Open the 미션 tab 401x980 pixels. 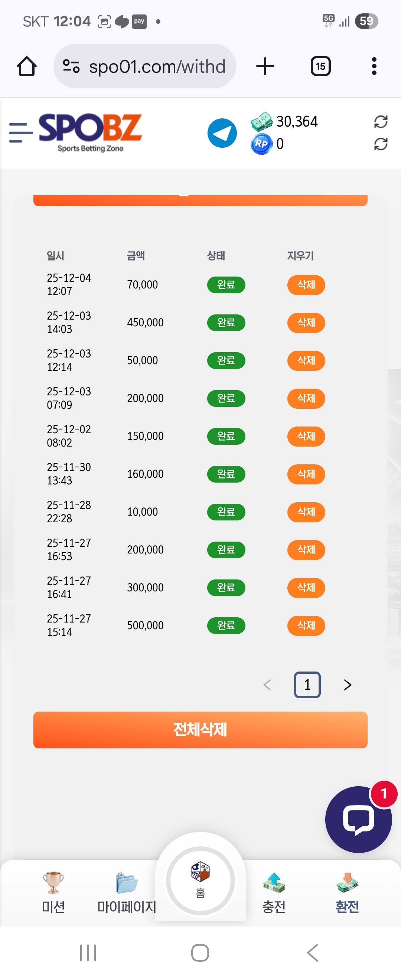(53, 892)
